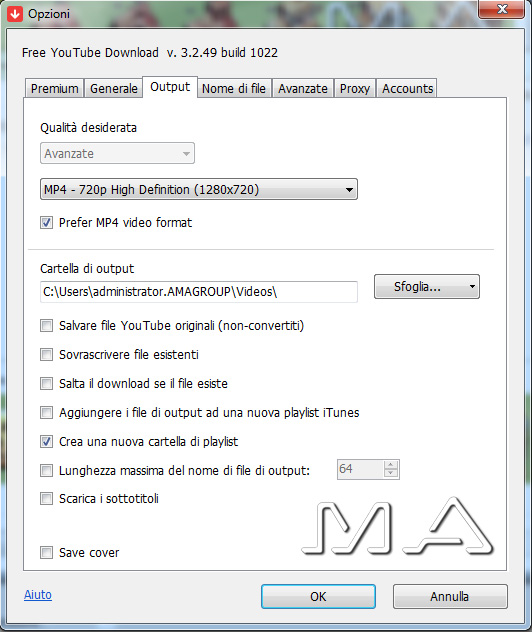Click the Sfoglia... browse button
Image resolution: width=532 pixels, height=632 pixels.
tap(426, 287)
